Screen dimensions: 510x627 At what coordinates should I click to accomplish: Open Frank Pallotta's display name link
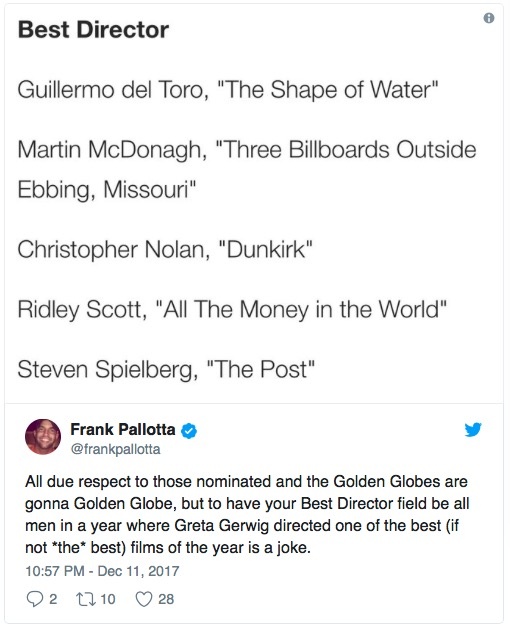pyautogui.click(x=123, y=429)
